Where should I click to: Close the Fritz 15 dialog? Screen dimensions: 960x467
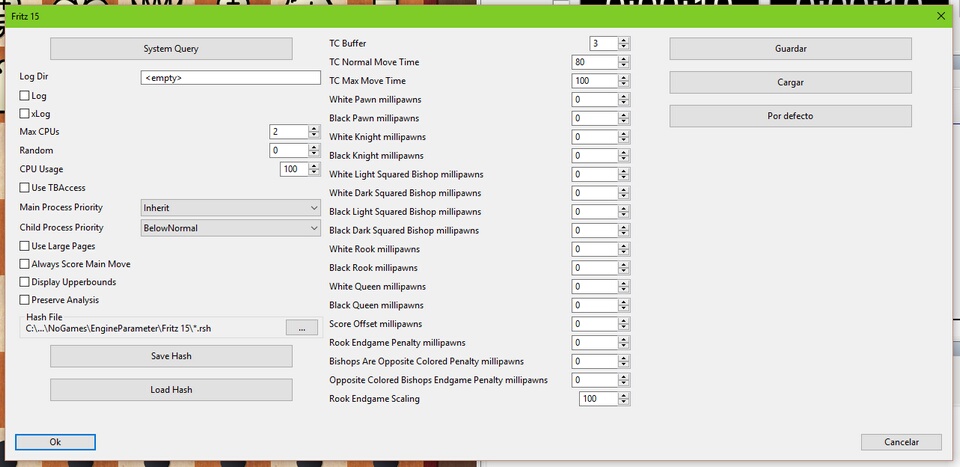pyautogui.click(x=941, y=16)
